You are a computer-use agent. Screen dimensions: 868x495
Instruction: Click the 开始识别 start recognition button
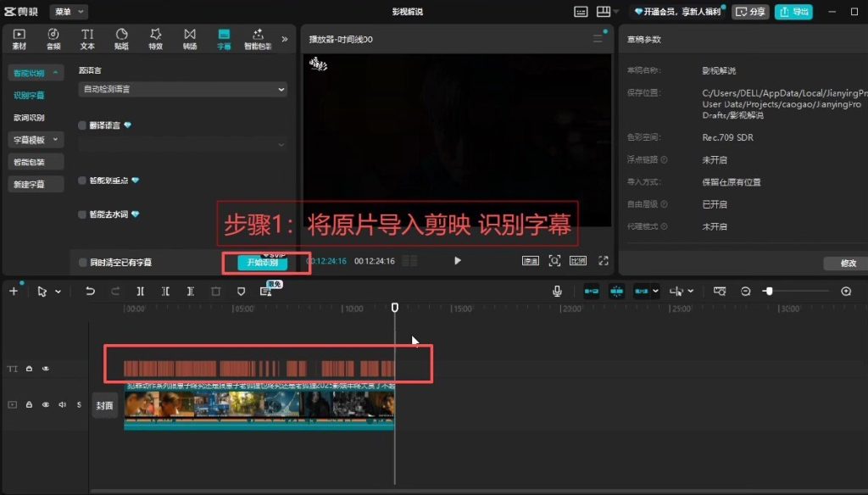tap(263, 263)
